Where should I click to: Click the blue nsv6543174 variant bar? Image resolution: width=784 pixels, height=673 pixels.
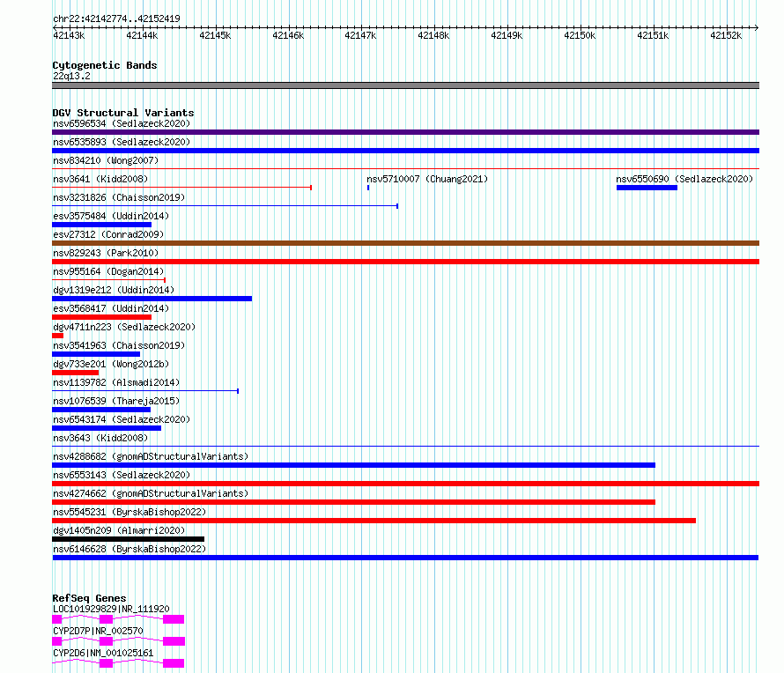pyautogui.click(x=107, y=428)
